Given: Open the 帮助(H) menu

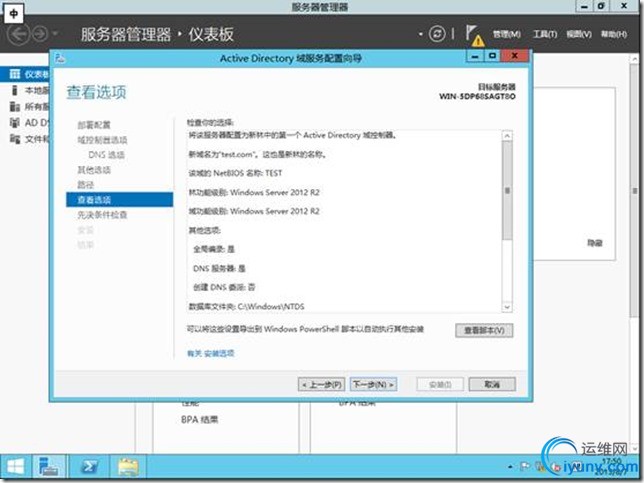Looking at the screenshot, I should (614, 34).
